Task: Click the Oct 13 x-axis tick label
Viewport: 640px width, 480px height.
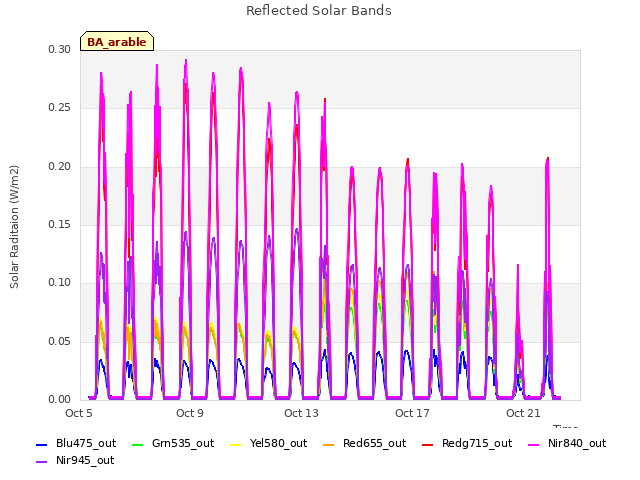Action: (x=301, y=413)
